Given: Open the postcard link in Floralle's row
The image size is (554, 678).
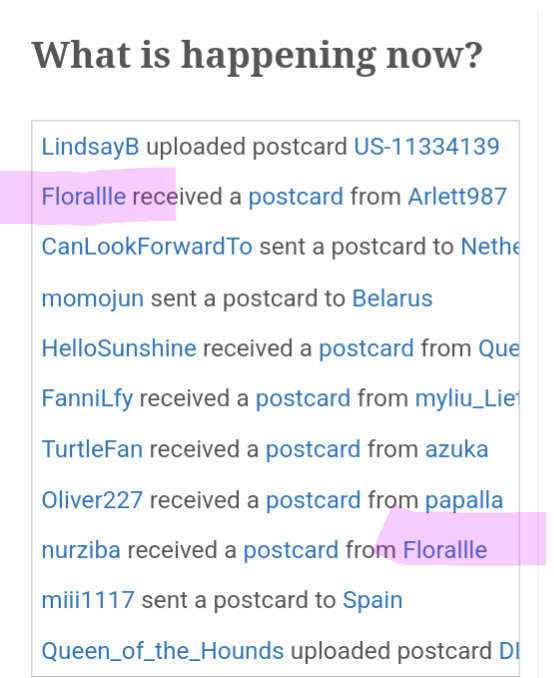Looking at the screenshot, I should [x=296, y=197].
